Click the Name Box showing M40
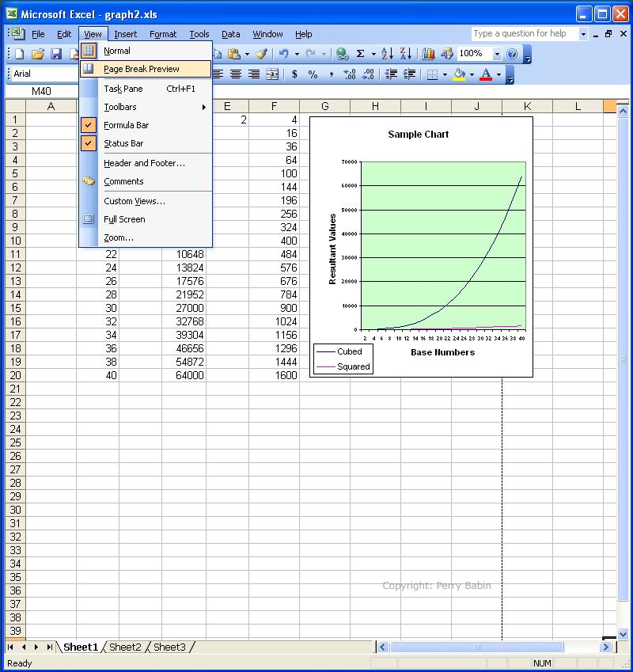The image size is (633, 672). click(42, 91)
